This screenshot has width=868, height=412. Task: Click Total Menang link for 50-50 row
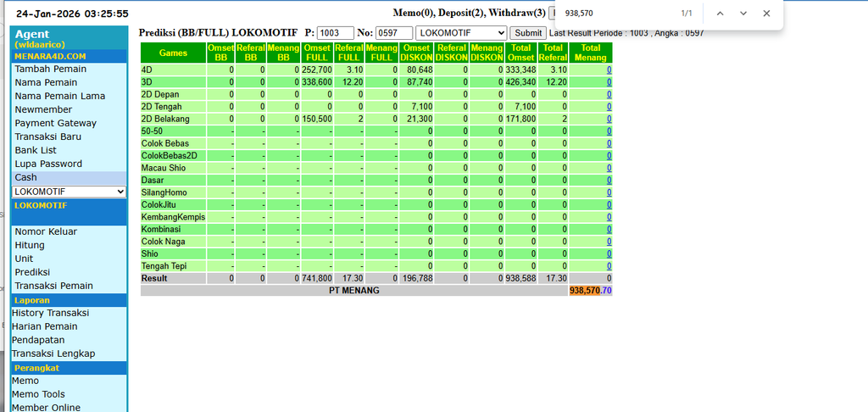(609, 131)
